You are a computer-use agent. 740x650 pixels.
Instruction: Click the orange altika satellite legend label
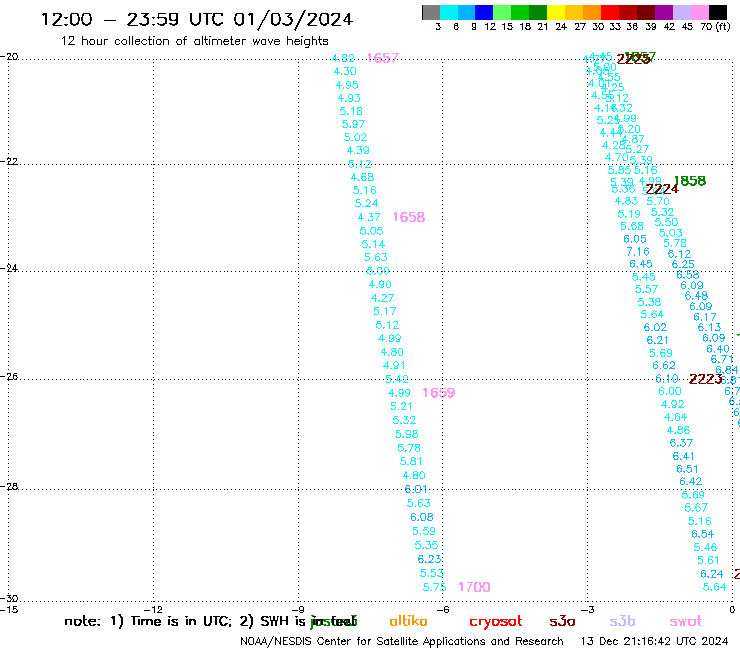[x=408, y=621]
